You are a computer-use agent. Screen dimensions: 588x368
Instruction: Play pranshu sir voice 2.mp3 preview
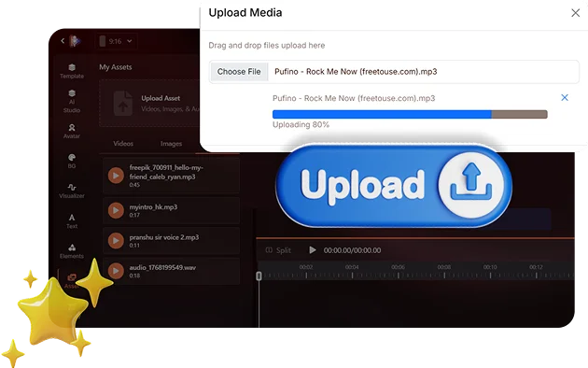pyautogui.click(x=116, y=241)
